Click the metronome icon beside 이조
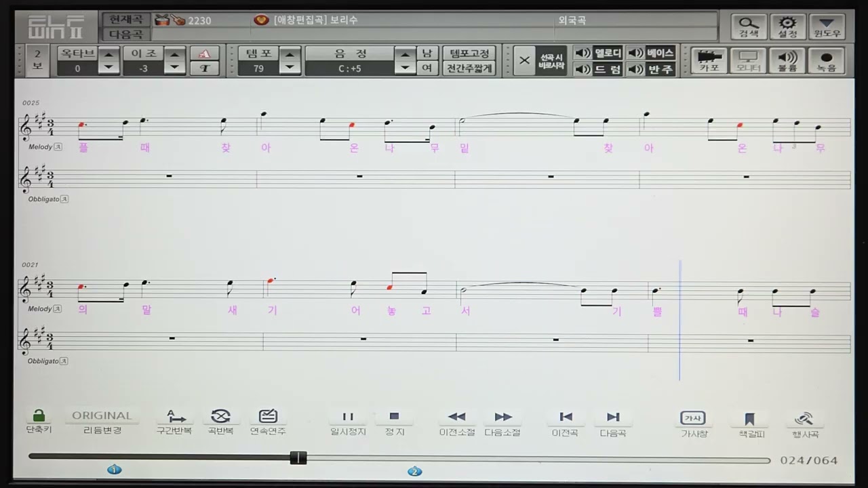 click(x=204, y=54)
